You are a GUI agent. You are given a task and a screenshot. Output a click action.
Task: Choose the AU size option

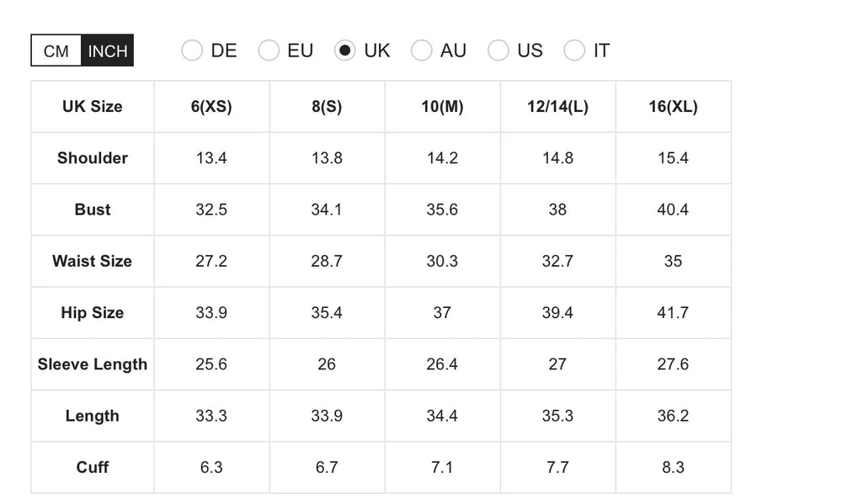(x=422, y=50)
